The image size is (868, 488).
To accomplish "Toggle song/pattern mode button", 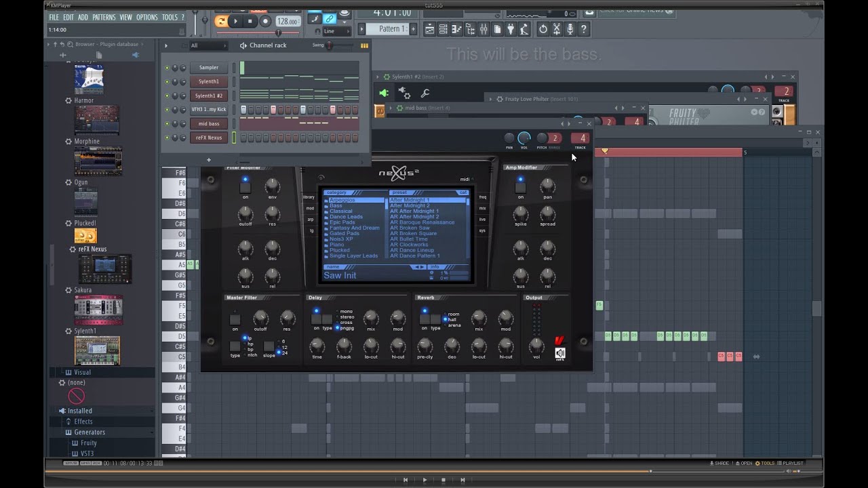I will tap(220, 21).
